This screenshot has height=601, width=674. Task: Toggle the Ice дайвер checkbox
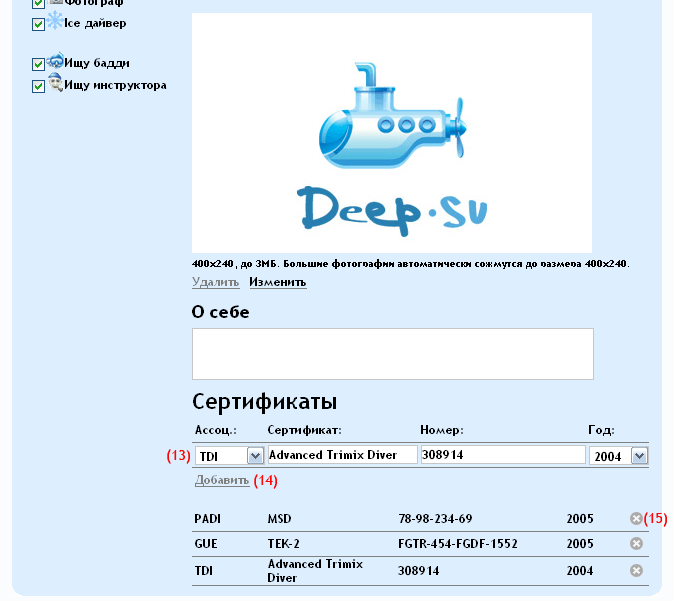[38, 25]
